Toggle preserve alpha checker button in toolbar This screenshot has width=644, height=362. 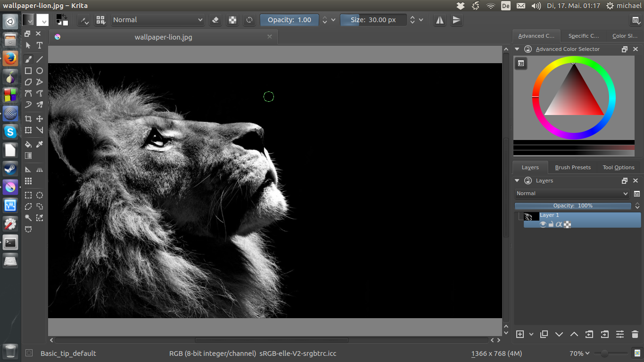tap(232, 20)
